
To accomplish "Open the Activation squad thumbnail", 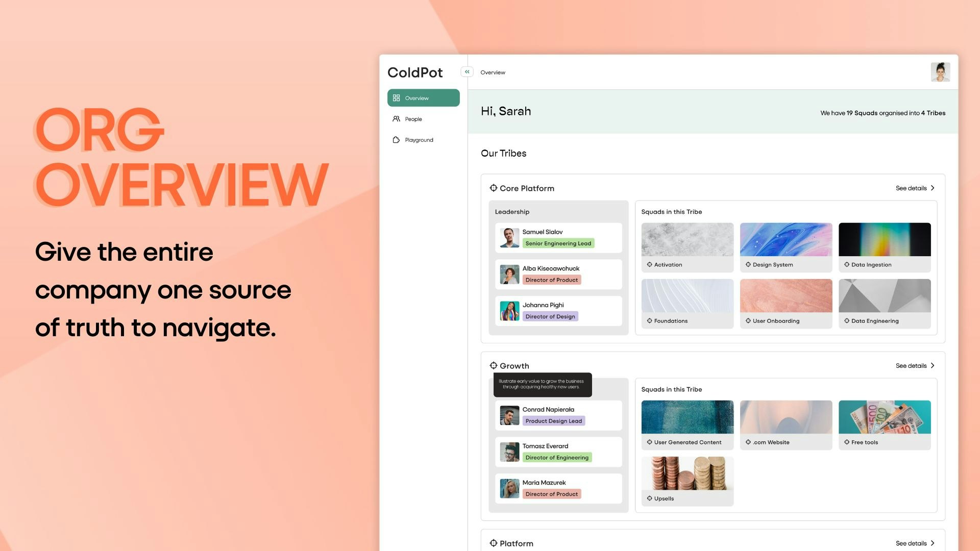I will 687,239.
